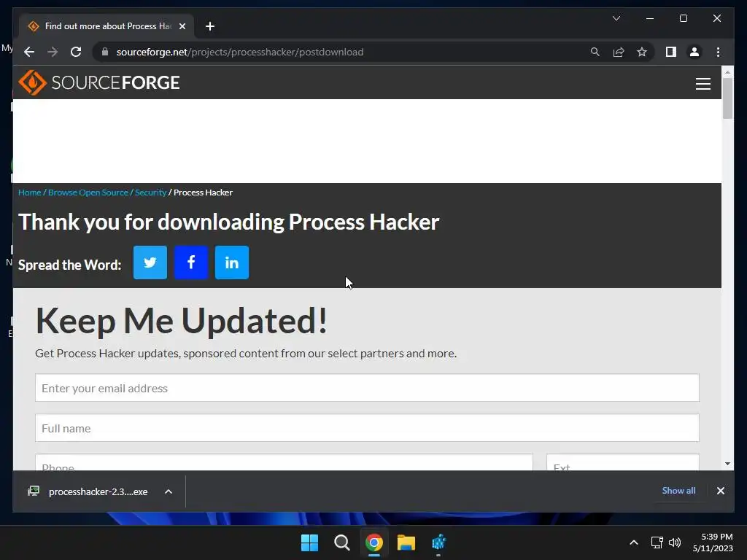The height and width of the screenshot is (560, 747).
Task: Go to the Home breadcrumb link
Action: [x=29, y=192]
